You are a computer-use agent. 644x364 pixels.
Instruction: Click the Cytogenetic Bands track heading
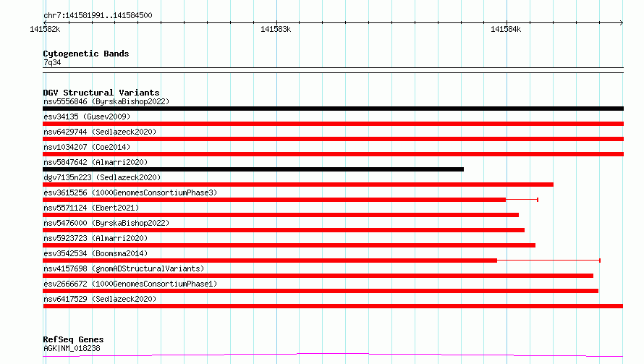pyautogui.click(x=86, y=54)
